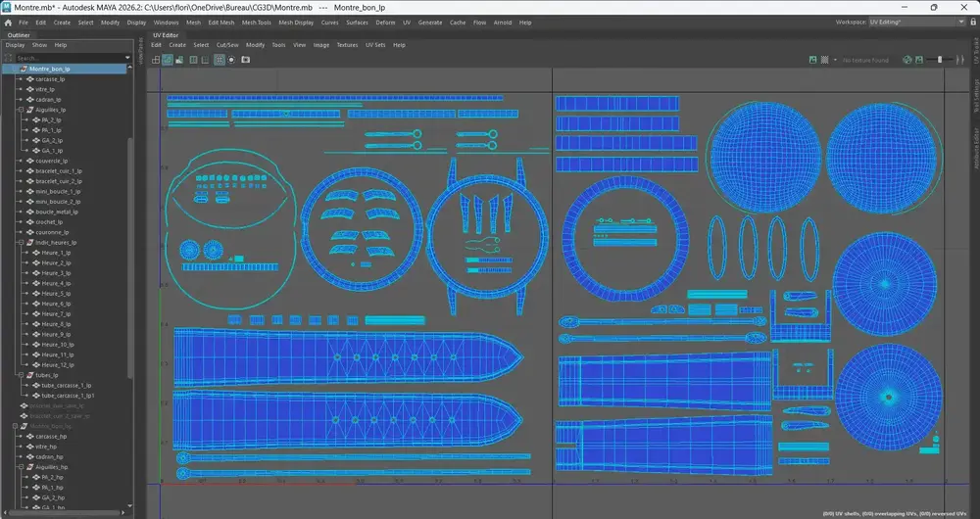Collapse the Indic_heures_lp group
The height and width of the screenshot is (519, 980).
(x=21, y=242)
